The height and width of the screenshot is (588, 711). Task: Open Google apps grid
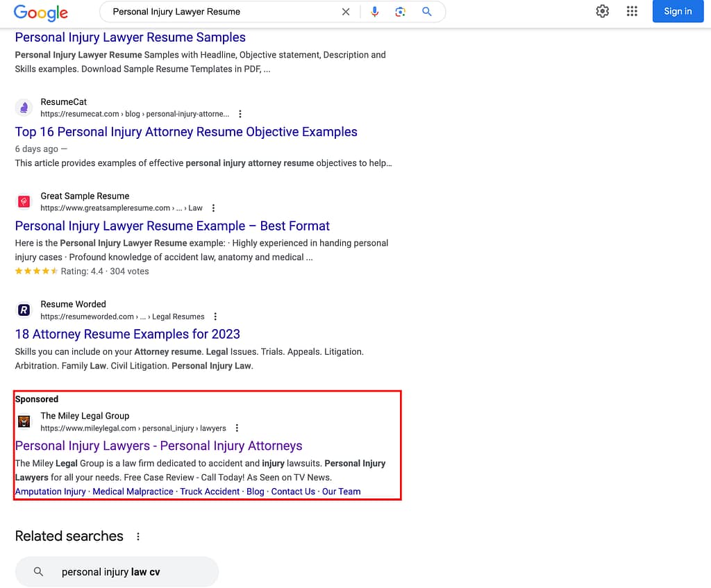[632, 11]
